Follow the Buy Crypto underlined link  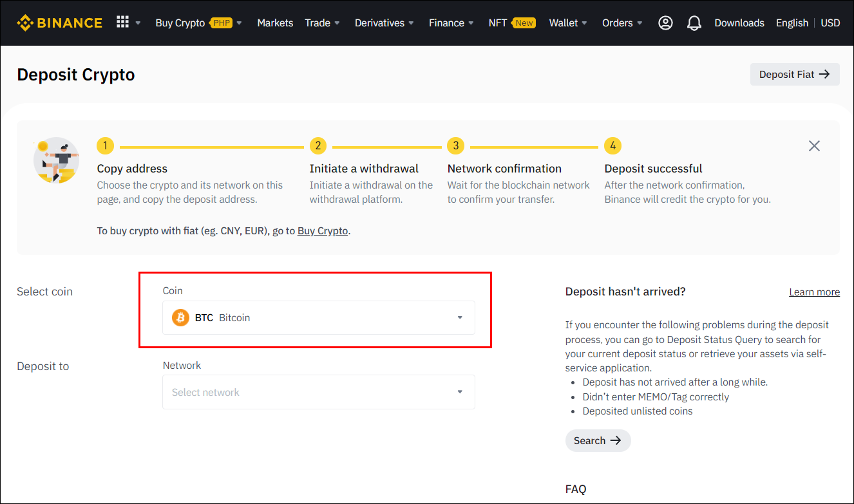323,230
